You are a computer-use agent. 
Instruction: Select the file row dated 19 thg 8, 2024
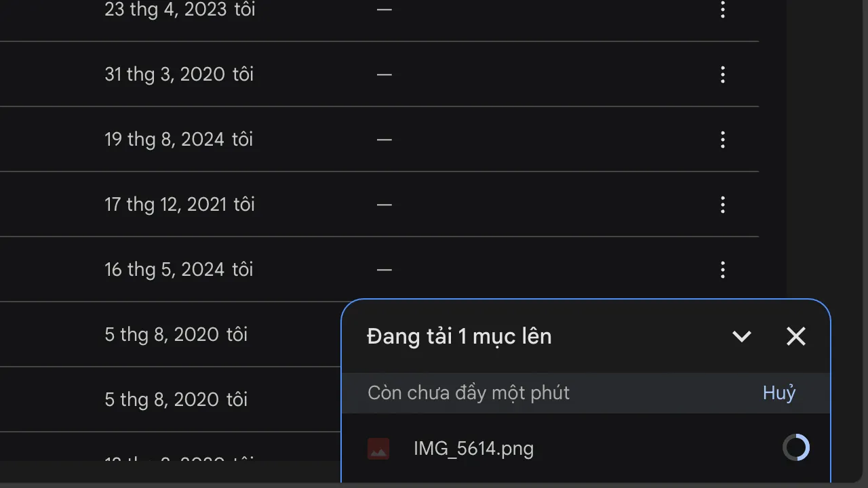(x=179, y=140)
